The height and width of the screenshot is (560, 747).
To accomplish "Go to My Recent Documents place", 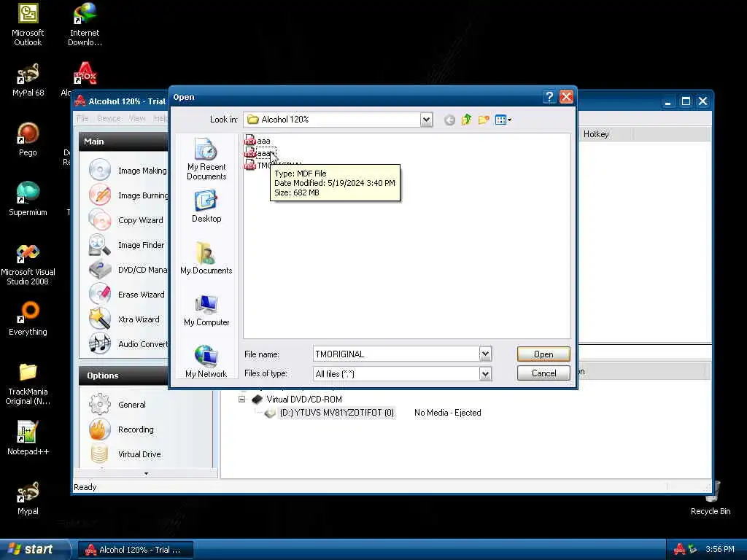I will [x=206, y=159].
